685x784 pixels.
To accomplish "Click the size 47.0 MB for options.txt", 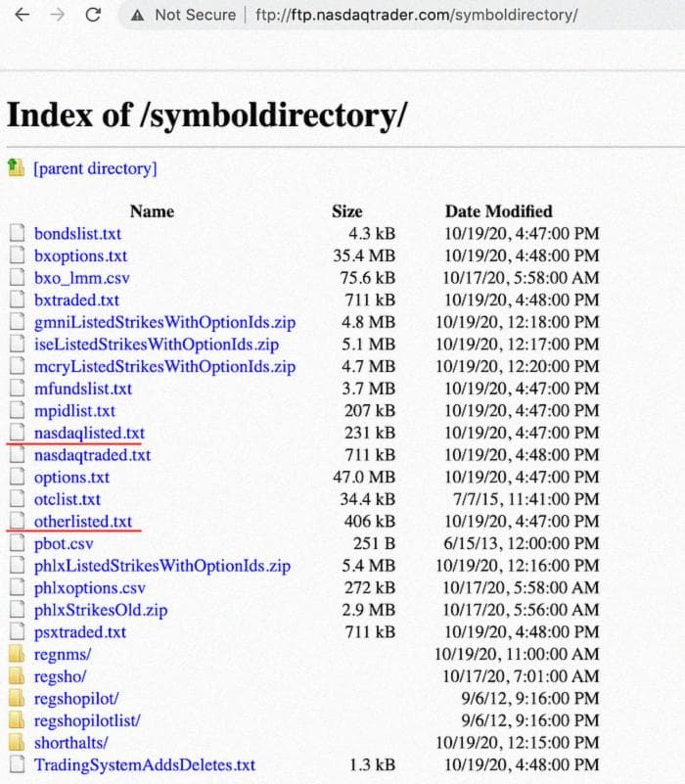I will click(364, 477).
